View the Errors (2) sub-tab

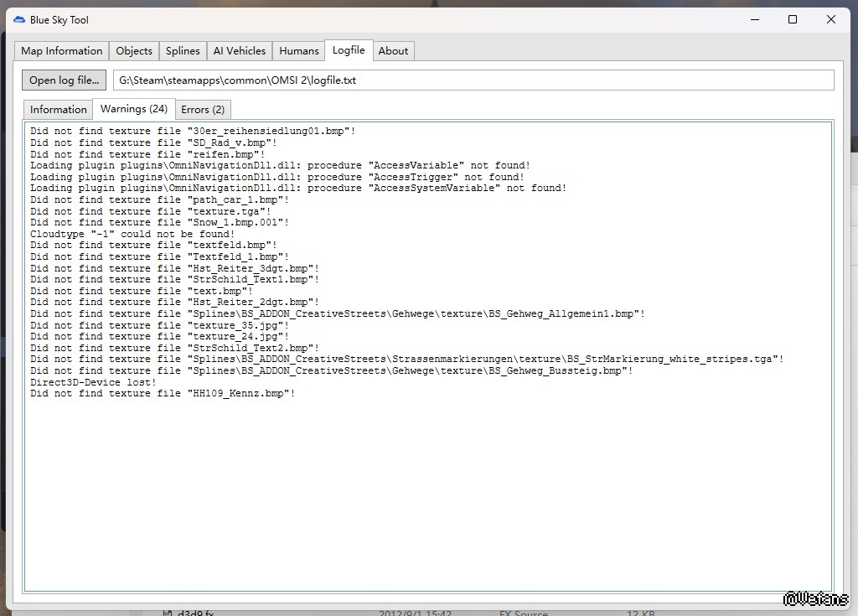click(x=203, y=110)
